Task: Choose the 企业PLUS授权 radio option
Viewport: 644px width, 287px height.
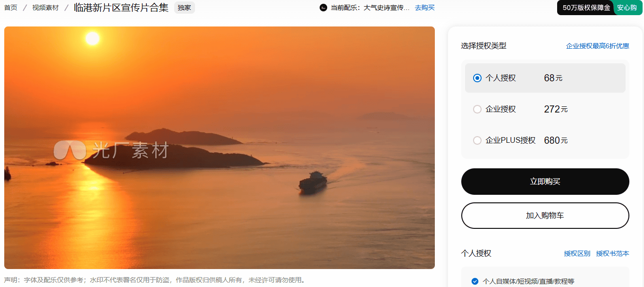Action: click(477, 140)
